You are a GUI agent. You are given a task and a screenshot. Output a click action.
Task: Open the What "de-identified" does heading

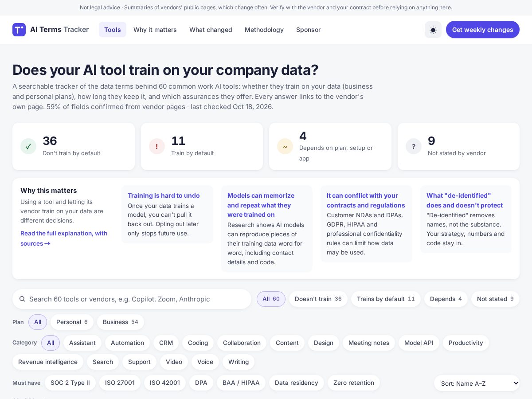465,200
